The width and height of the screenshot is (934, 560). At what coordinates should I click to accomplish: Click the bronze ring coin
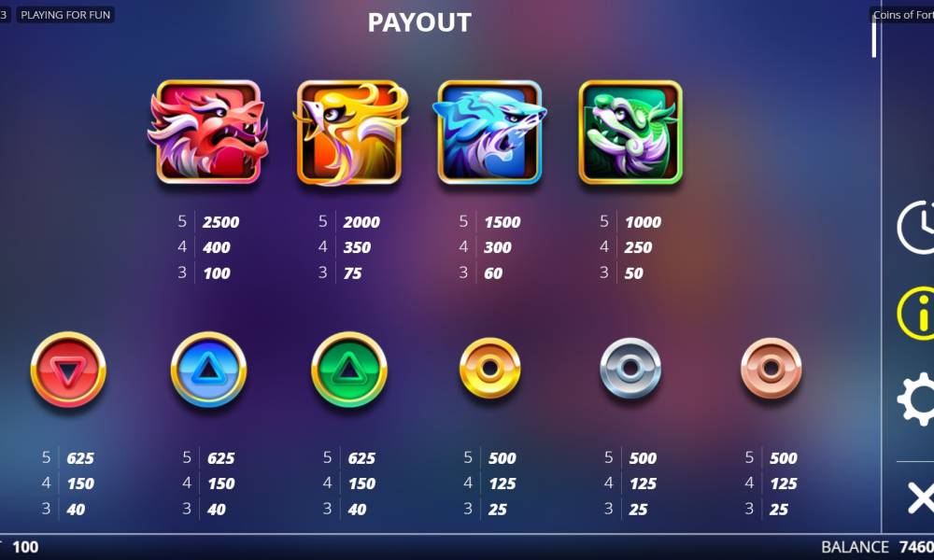pos(771,369)
